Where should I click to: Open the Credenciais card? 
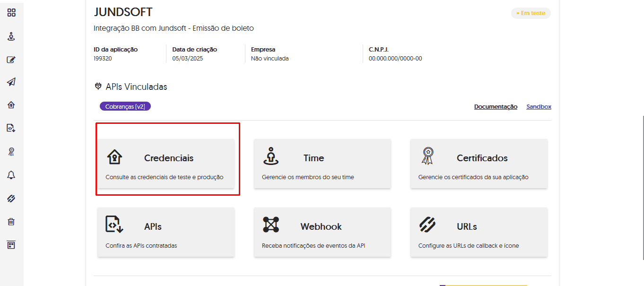165,164
